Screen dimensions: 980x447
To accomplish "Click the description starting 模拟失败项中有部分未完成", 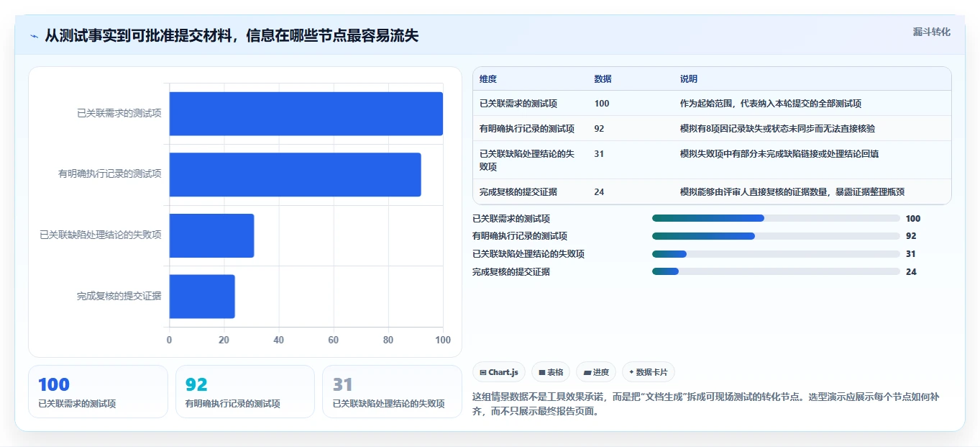I will (779, 154).
